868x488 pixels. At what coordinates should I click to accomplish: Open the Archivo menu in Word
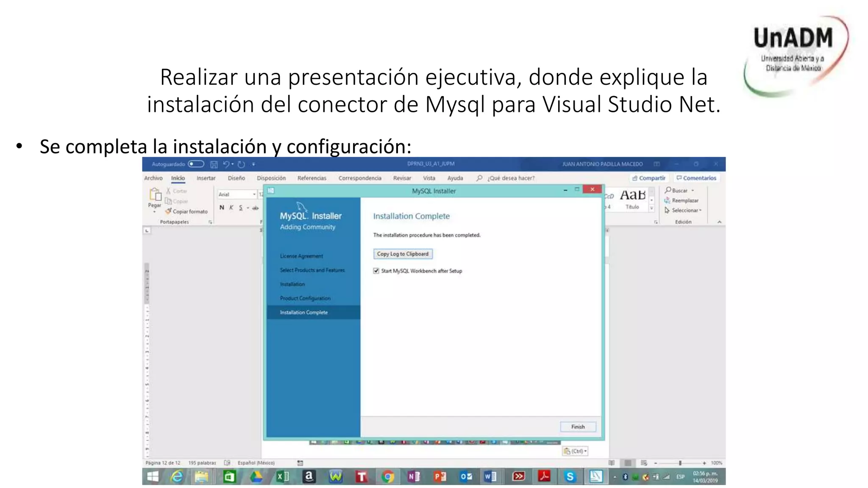(x=153, y=178)
